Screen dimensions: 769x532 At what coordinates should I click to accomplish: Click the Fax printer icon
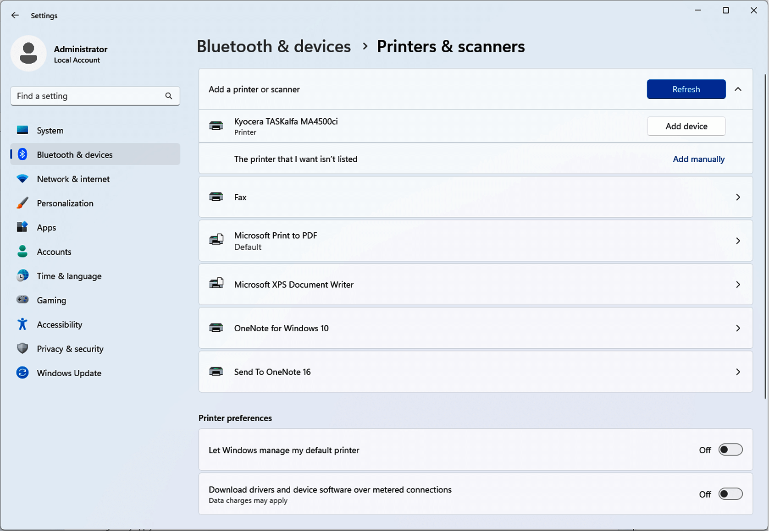click(216, 197)
